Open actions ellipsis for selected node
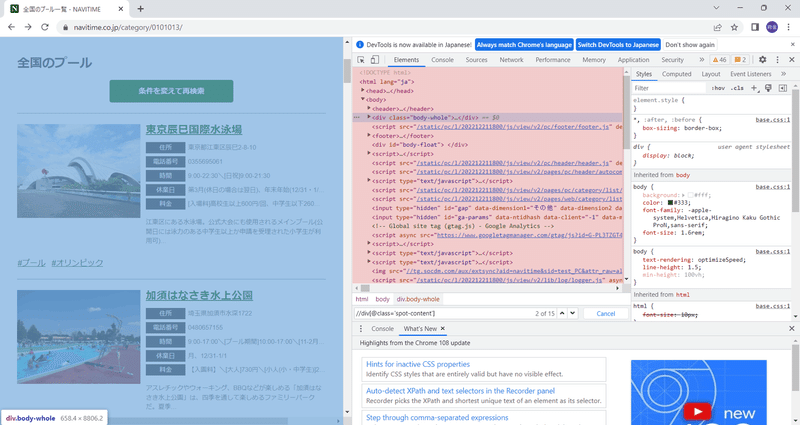Image resolution: width=800 pixels, height=425 pixels. (357, 117)
